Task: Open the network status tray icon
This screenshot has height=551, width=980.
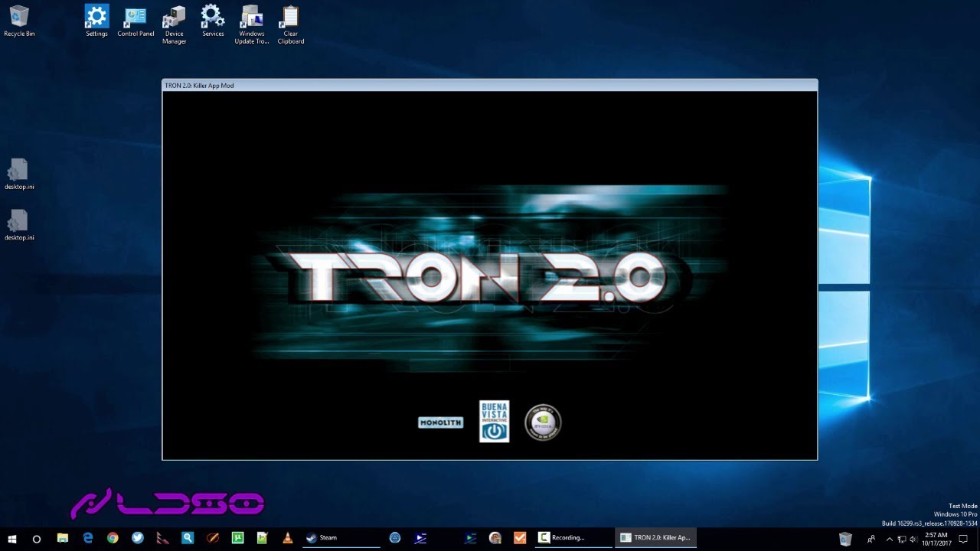Action: pyautogui.click(x=902, y=539)
